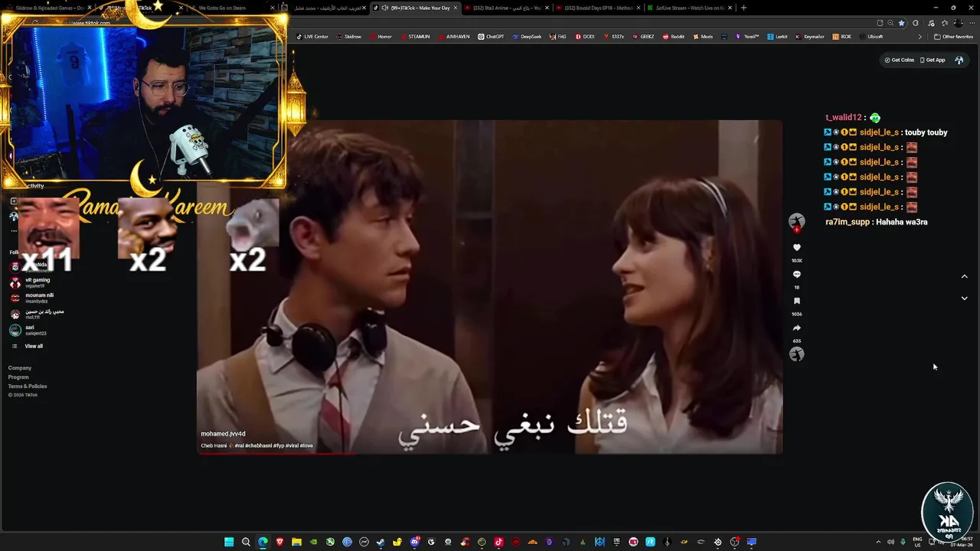This screenshot has width=980, height=551.
Task: Switch to Bouzid Days EP16 tab
Action: (597, 8)
